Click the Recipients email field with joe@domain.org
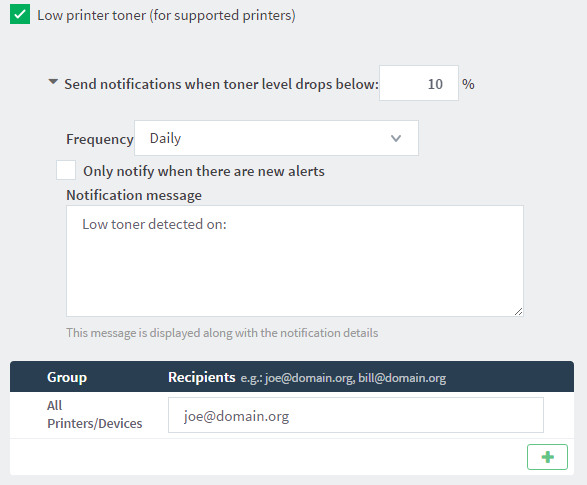 coord(356,415)
